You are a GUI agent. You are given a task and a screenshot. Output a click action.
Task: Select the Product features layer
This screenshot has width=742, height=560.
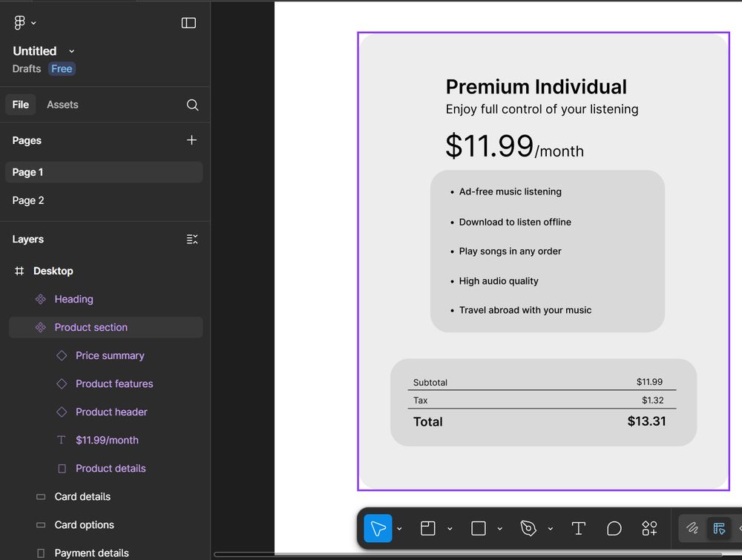[105, 383]
